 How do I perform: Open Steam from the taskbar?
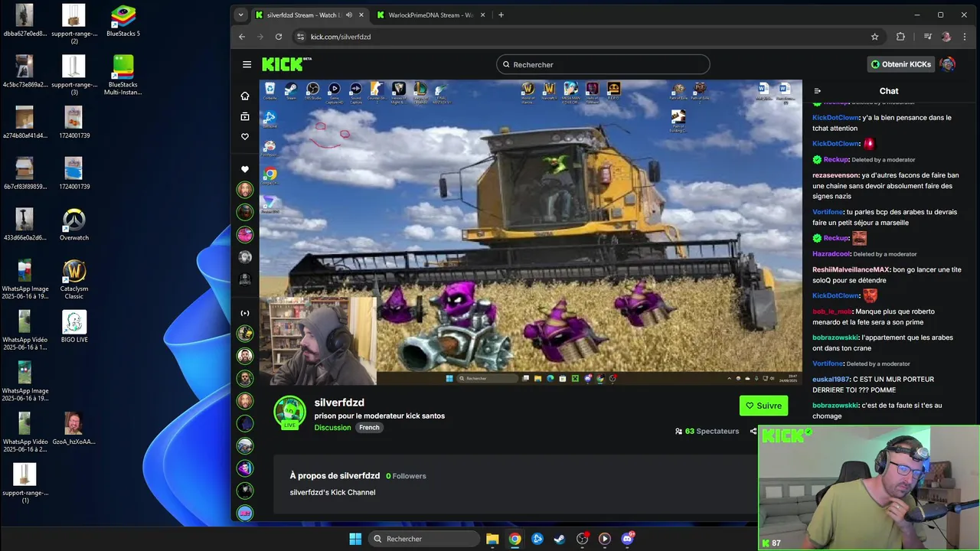tap(560, 539)
